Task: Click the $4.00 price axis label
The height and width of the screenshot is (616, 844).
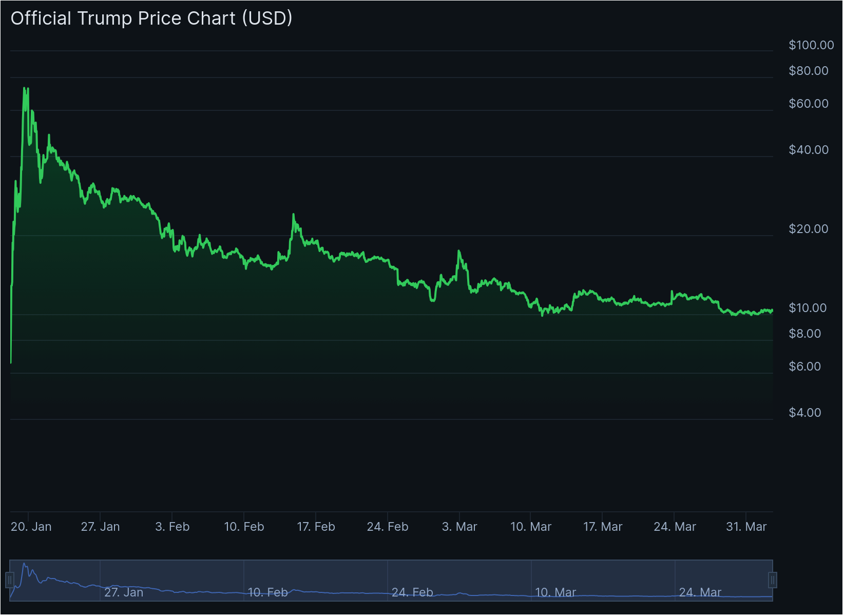Action: pyautogui.click(x=805, y=413)
